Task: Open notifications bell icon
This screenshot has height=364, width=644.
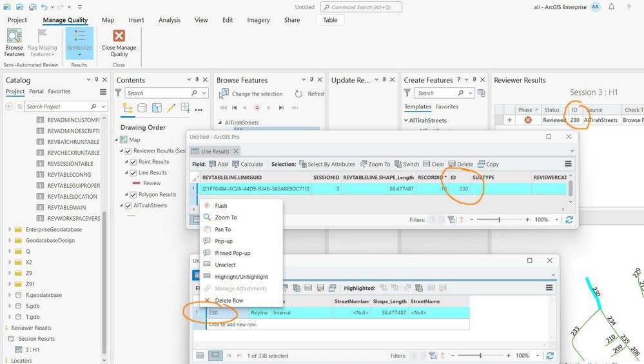Action: 612,7
